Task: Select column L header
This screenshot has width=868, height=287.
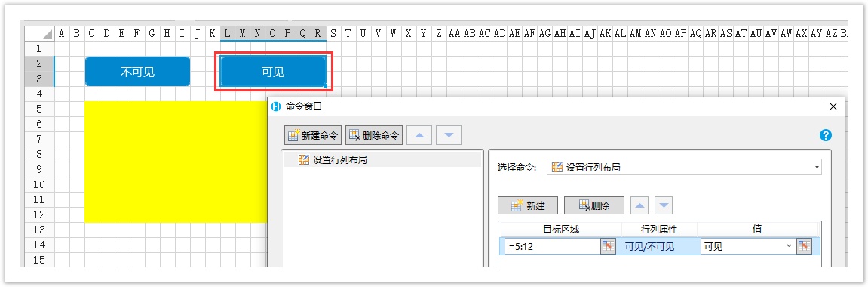Action: click(x=228, y=34)
